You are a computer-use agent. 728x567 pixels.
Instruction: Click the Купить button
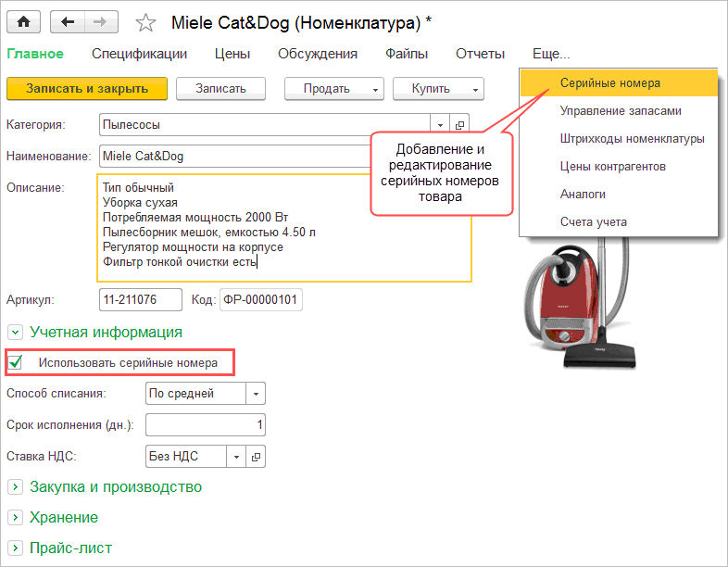pos(431,89)
